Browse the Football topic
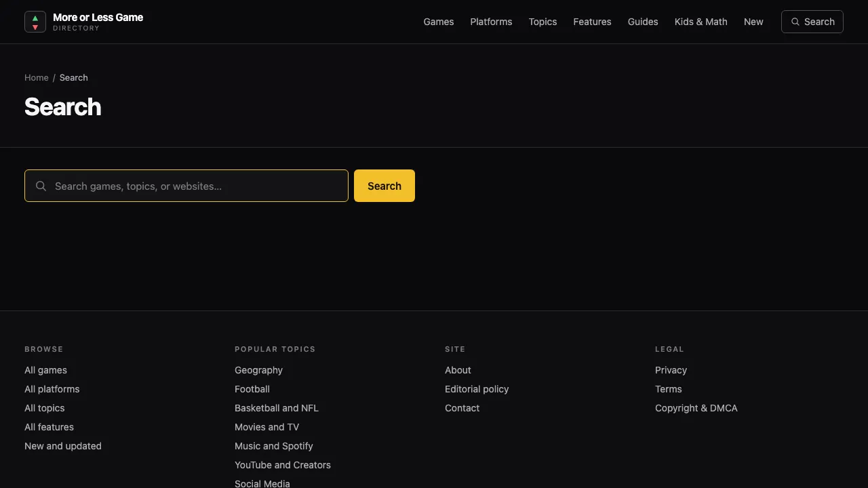This screenshot has height=488, width=868. [252, 389]
